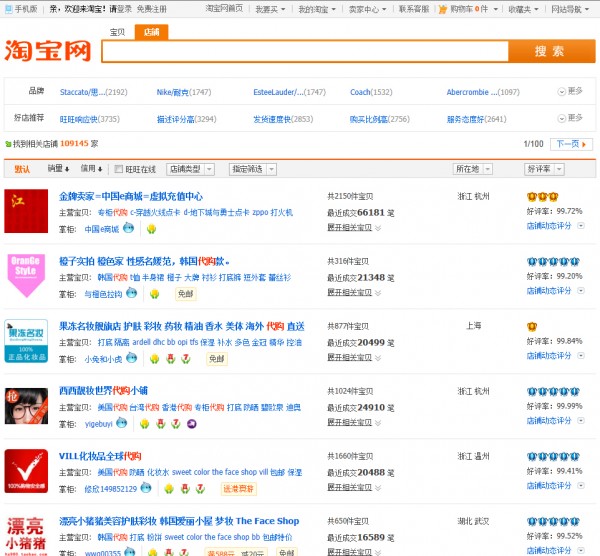Click yellow guarantee badge icon in 金牌卖家 row

click(x=152, y=229)
